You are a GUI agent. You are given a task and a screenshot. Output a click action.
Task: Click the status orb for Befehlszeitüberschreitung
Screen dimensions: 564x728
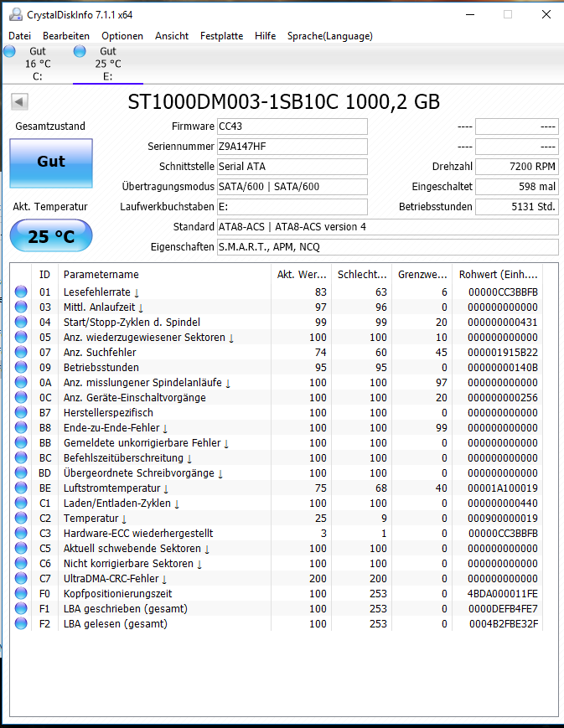click(x=21, y=457)
